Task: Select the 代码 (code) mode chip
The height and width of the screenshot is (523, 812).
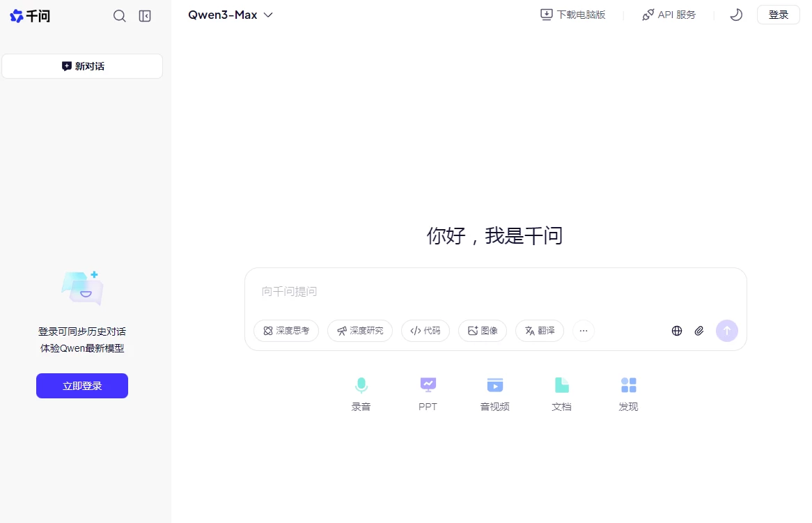Action: 425,331
